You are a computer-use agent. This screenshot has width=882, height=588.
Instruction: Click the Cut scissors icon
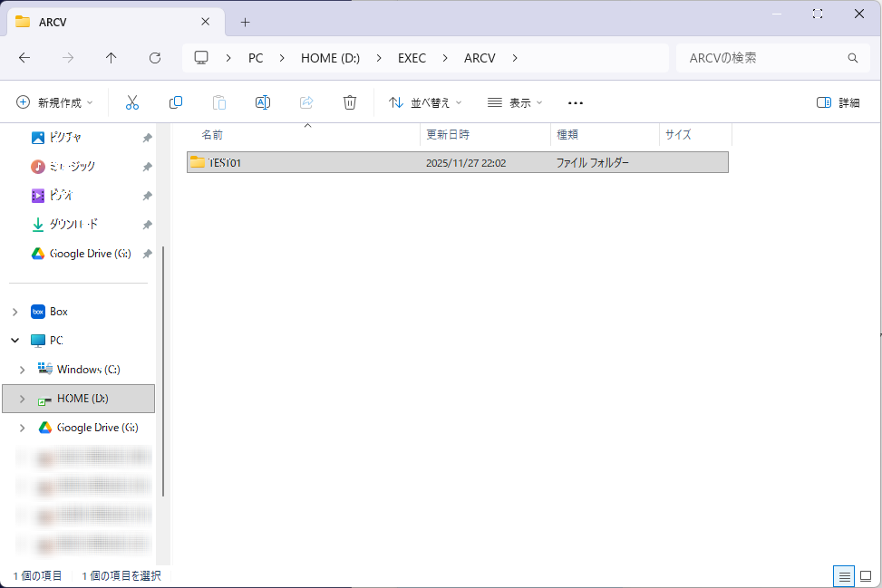pos(132,102)
